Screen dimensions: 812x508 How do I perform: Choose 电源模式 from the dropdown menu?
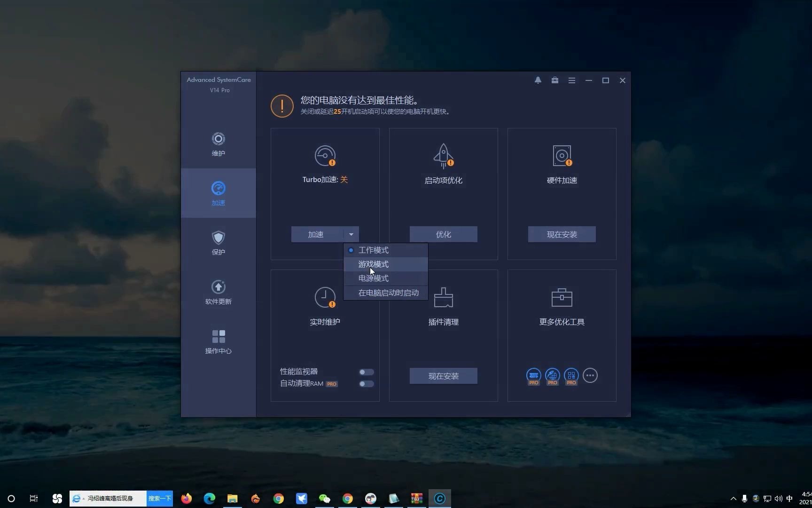pyautogui.click(x=386, y=278)
